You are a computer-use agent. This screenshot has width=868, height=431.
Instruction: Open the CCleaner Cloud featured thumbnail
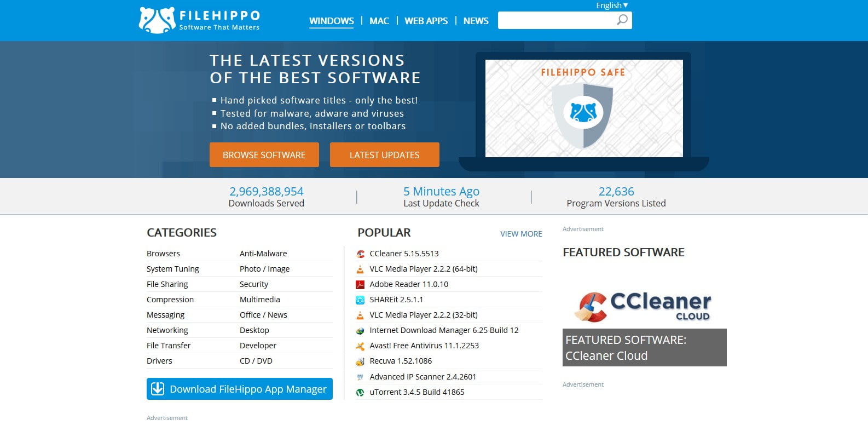645,318
